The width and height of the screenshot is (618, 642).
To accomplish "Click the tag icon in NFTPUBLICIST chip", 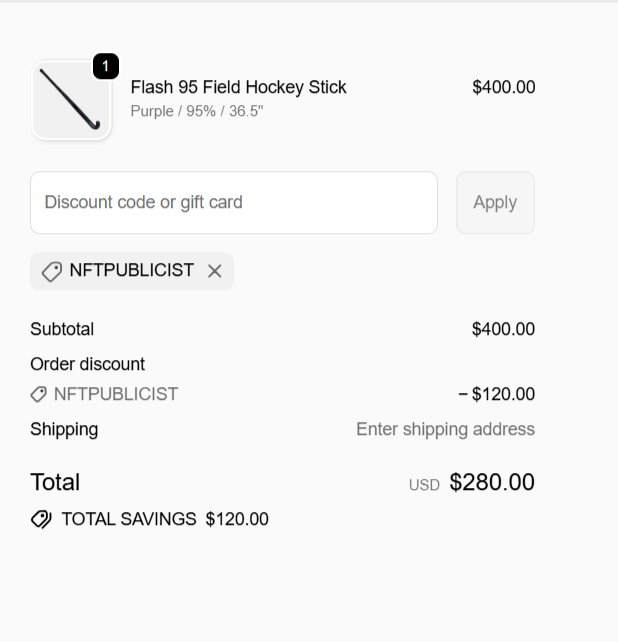I will 51,271.
